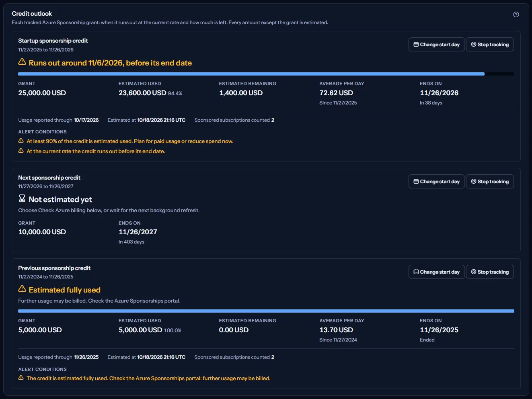Click the 'In 403 days' countdown text
This screenshot has height=399, width=532.
click(x=131, y=242)
